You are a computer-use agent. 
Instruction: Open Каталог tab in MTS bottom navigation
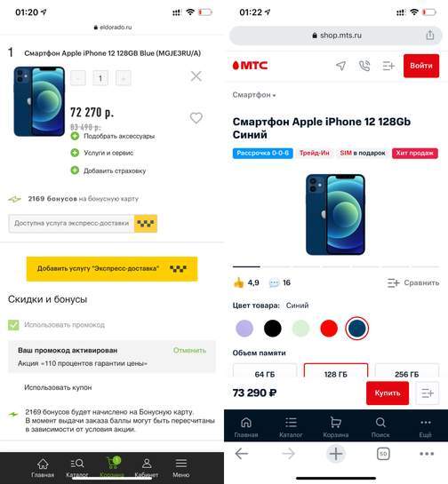(291, 427)
